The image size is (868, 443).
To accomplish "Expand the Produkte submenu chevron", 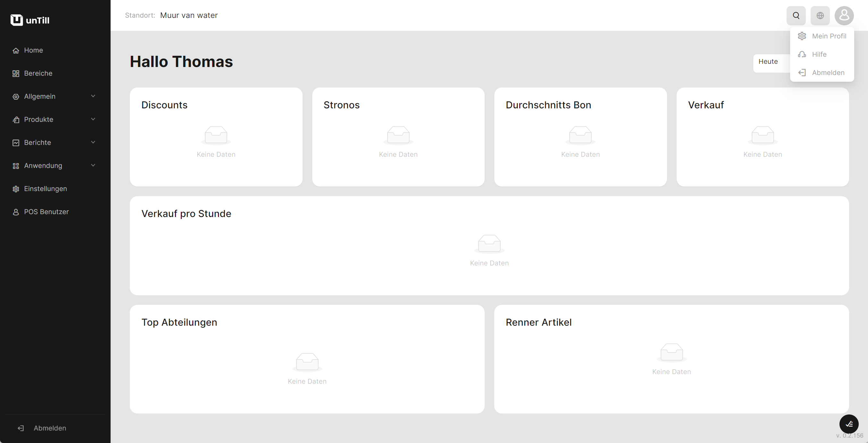I will coord(93,119).
